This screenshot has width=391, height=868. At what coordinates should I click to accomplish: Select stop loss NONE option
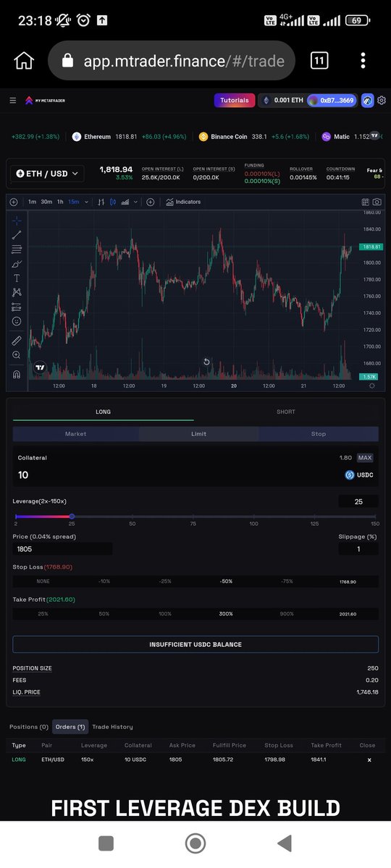43,582
